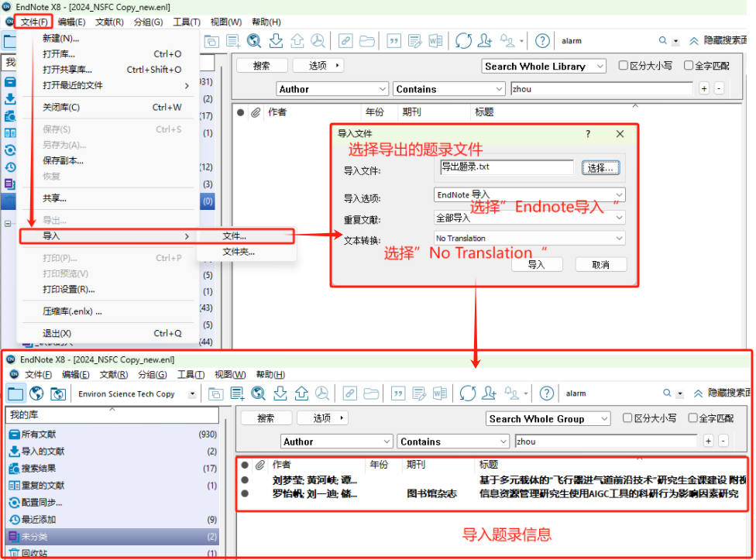
Task: Open Author field dropdown in upper window
Action: [x=332, y=89]
